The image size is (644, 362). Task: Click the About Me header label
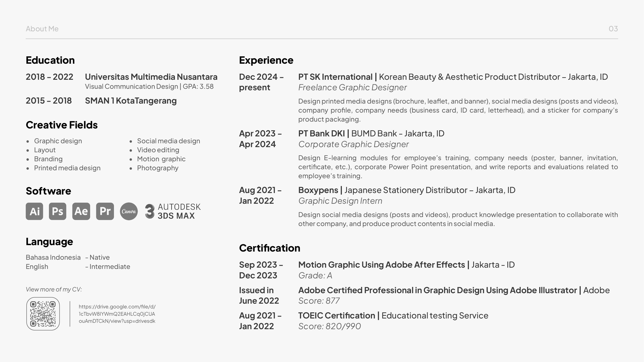coord(42,29)
